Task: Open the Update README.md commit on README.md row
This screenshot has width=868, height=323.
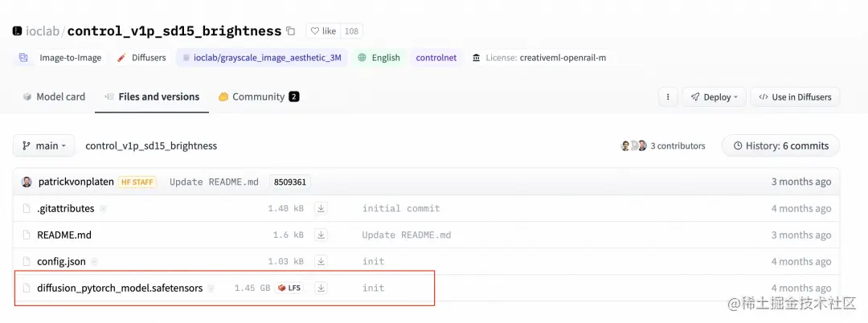Action: coord(407,235)
